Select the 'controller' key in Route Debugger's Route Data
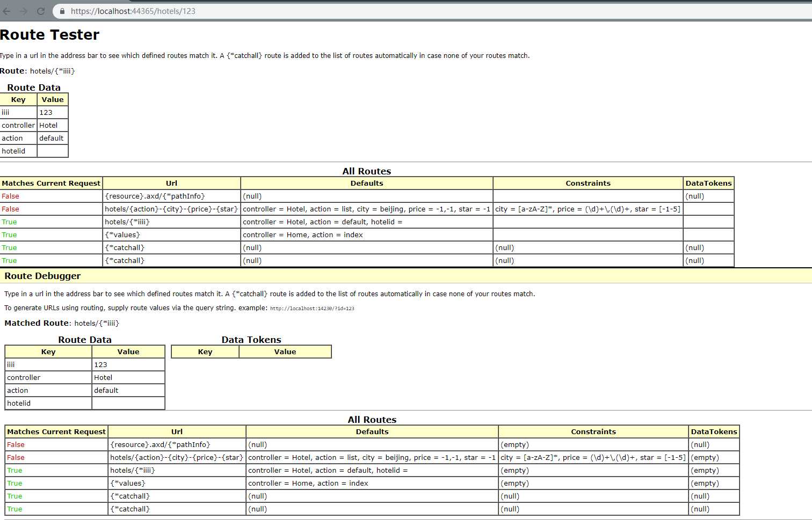Screen dimensions: 812x520 click(x=48, y=377)
